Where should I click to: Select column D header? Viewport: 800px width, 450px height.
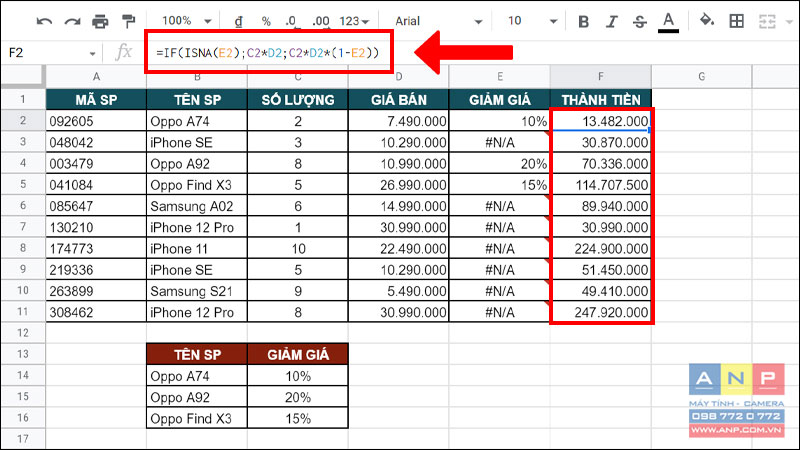tap(398, 77)
